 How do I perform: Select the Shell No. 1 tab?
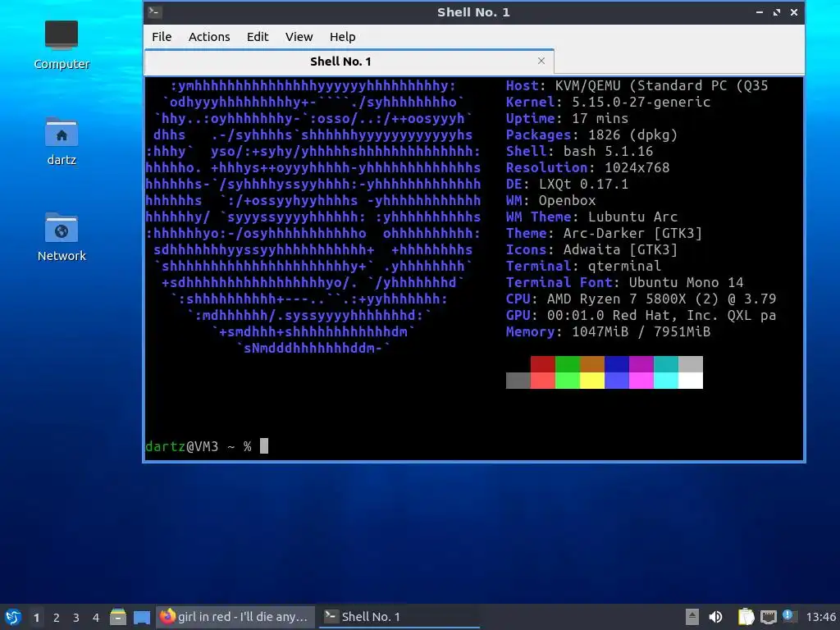pyautogui.click(x=349, y=62)
